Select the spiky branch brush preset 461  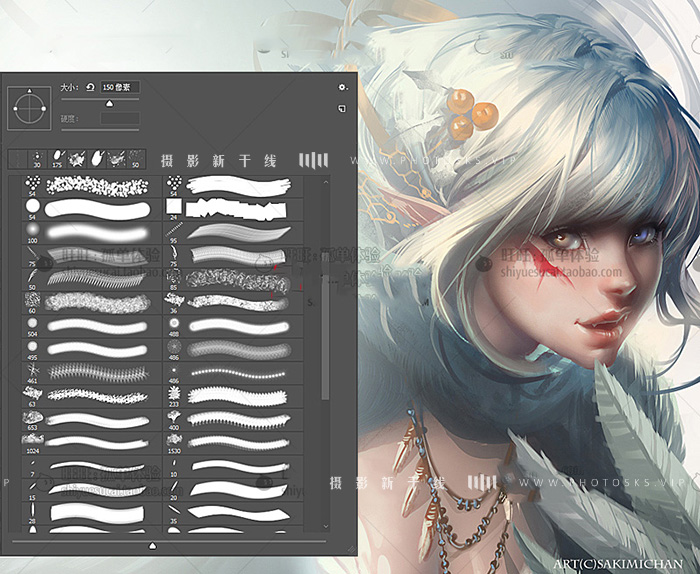pyautogui.click(x=92, y=373)
